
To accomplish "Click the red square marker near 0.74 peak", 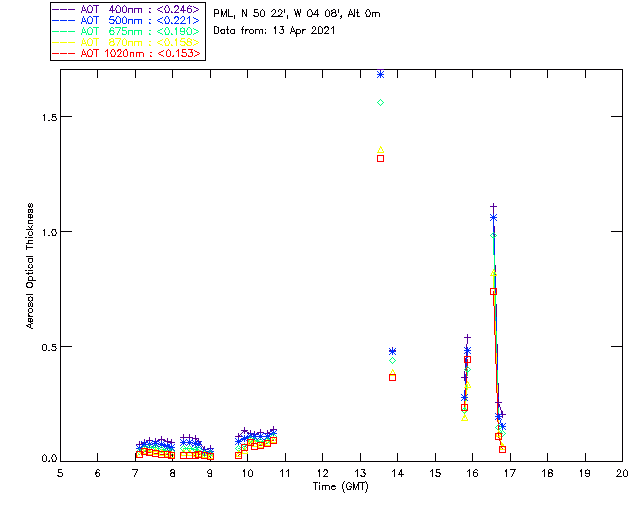I will pyautogui.click(x=493, y=292).
